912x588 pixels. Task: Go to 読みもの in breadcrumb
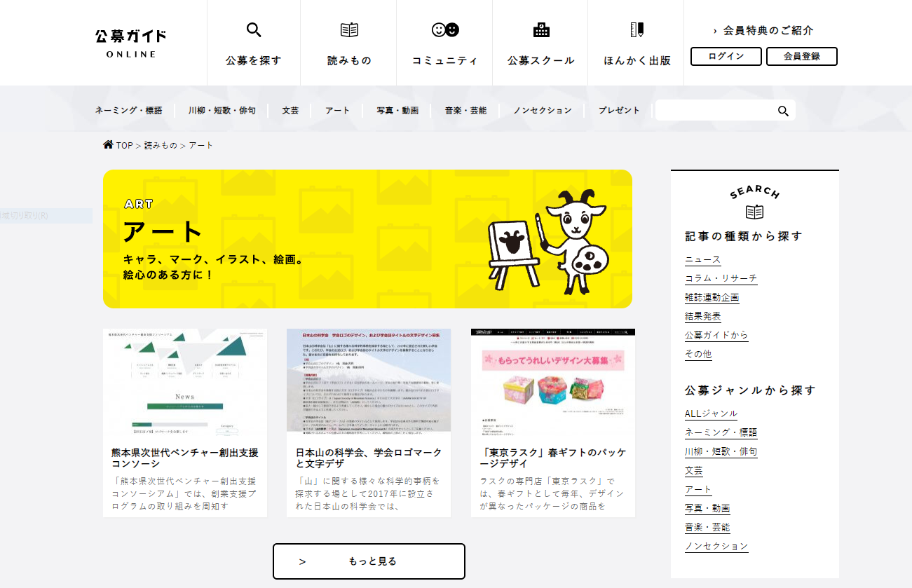[161, 145]
